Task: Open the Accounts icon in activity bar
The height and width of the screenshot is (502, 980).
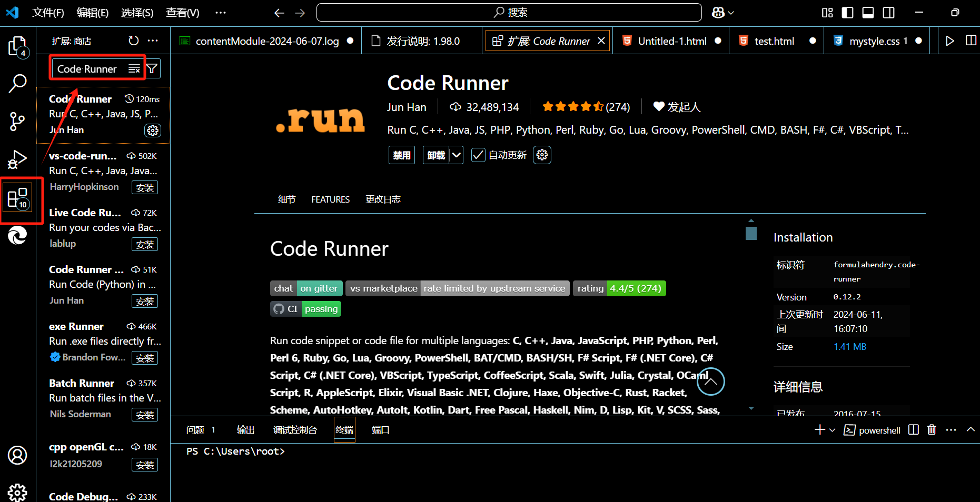Action: 17,455
